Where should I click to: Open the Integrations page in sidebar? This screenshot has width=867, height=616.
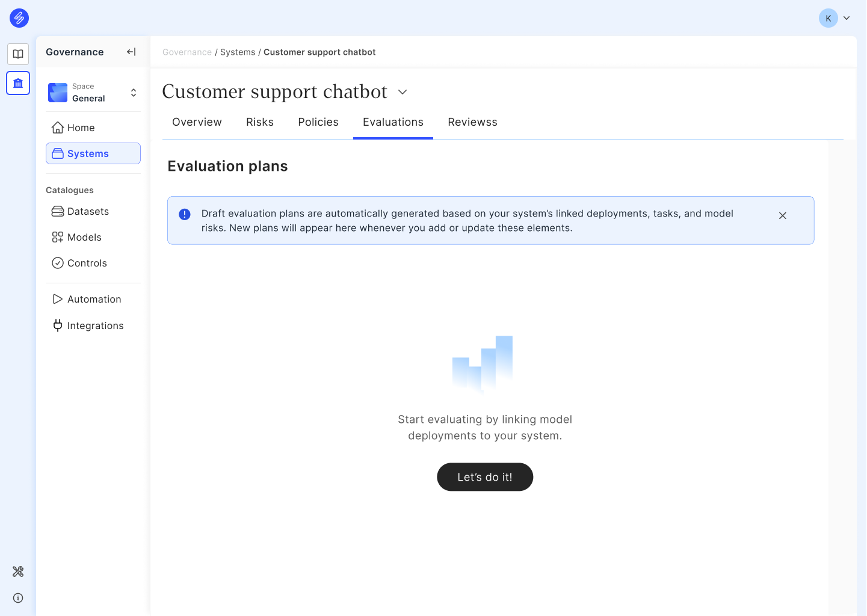coord(95,325)
